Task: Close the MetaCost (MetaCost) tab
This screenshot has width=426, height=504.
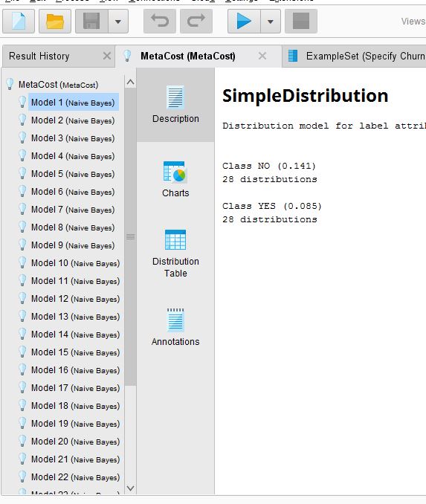Action: [262, 56]
